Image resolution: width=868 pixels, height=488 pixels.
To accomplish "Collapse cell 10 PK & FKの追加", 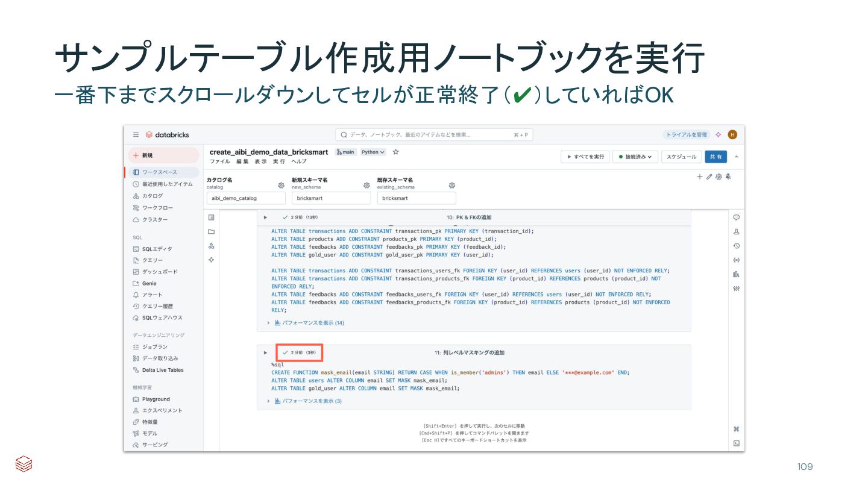I will [265, 217].
